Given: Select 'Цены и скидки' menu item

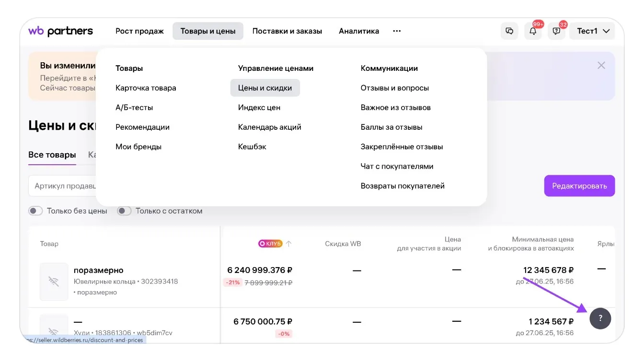Looking at the screenshot, I should tap(265, 88).
